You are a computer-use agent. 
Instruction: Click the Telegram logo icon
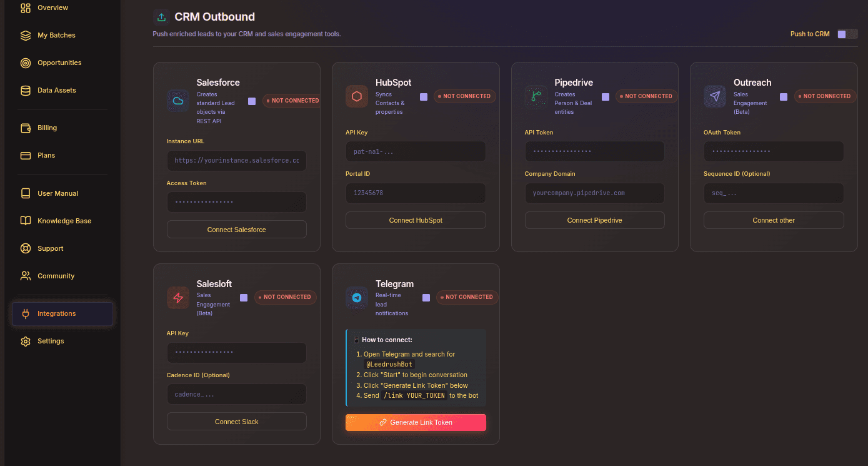[x=357, y=298]
